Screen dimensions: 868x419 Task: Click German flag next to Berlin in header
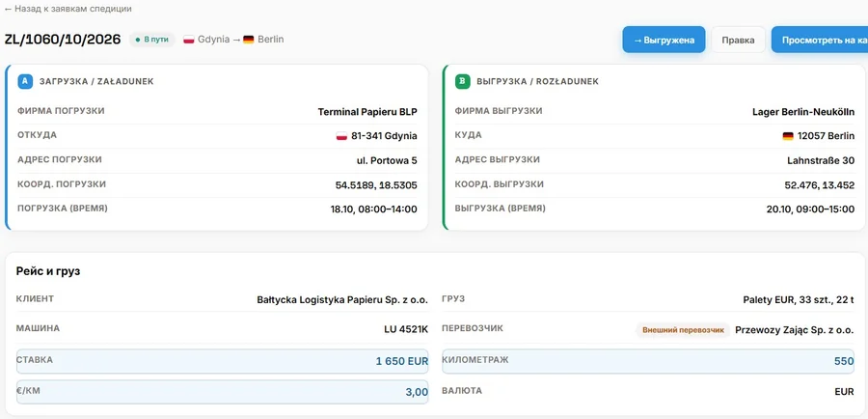tap(249, 40)
